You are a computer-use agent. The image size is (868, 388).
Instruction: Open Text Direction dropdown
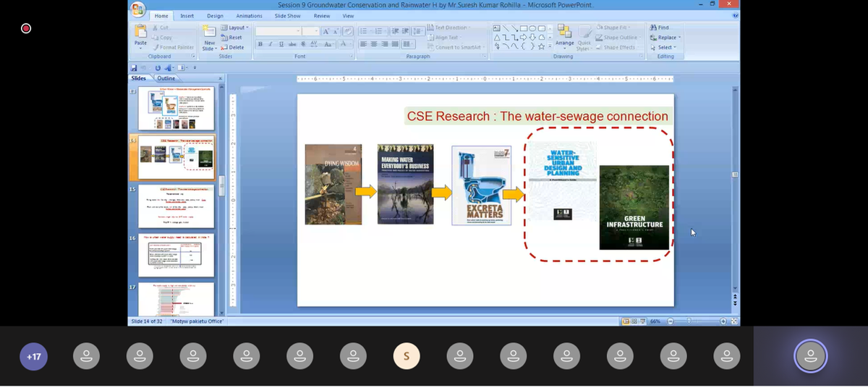(x=450, y=28)
